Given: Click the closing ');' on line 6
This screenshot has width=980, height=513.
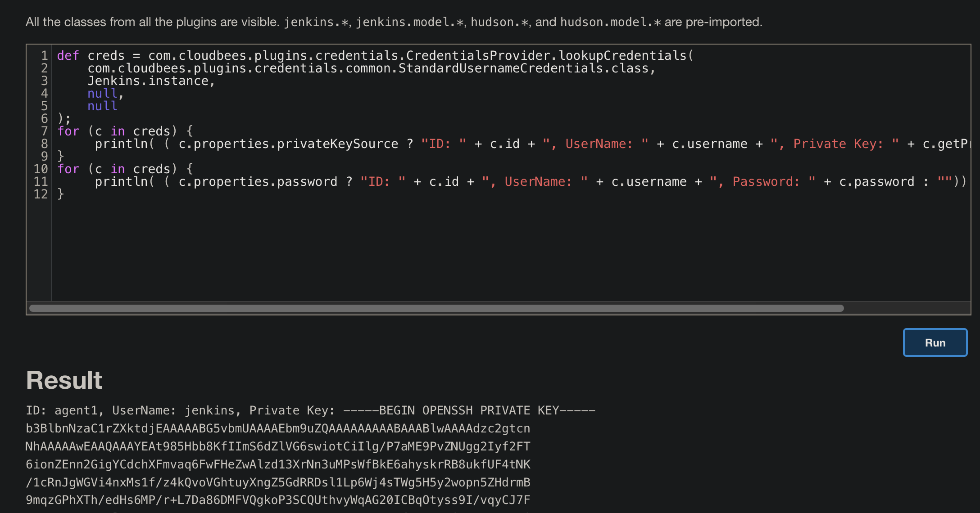Looking at the screenshot, I should (x=64, y=119).
